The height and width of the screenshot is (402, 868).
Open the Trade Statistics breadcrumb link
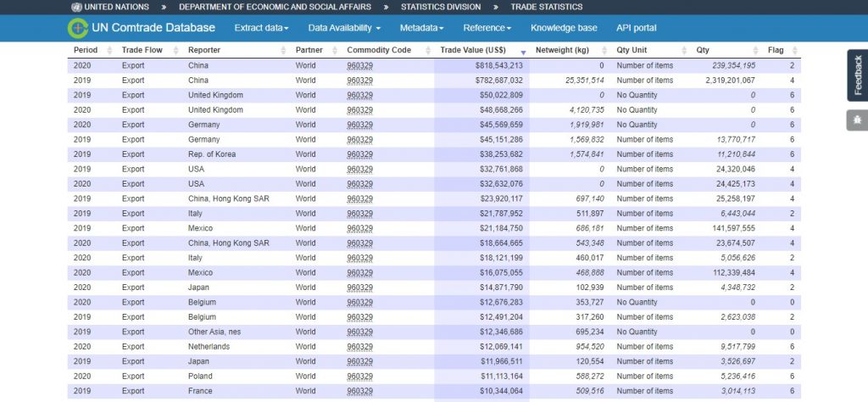pyautogui.click(x=547, y=7)
